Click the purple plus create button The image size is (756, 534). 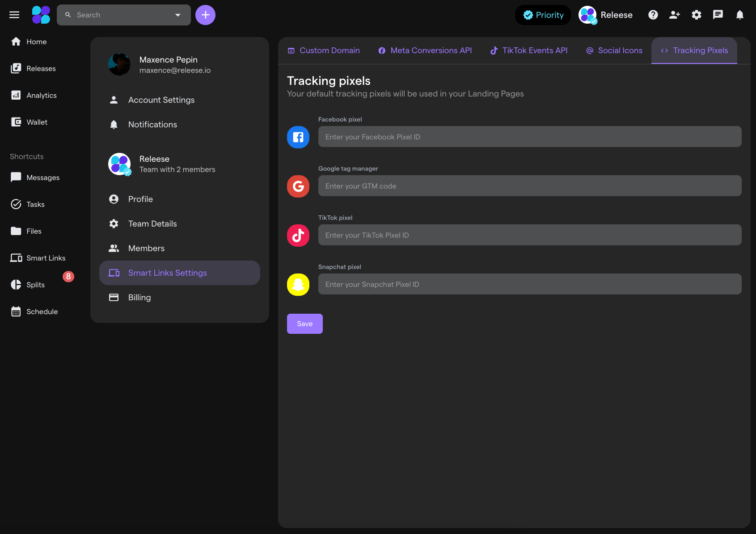click(205, 15)
